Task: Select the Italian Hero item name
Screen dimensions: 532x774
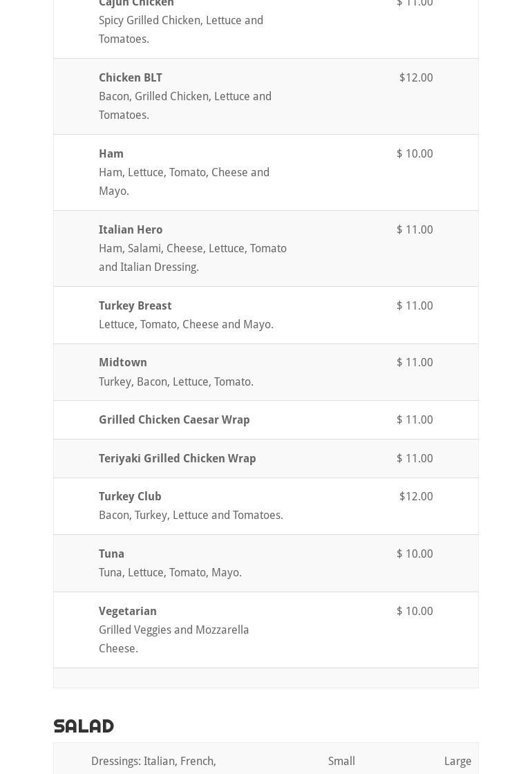Action: pyautogui.click(x=131, y=229)
